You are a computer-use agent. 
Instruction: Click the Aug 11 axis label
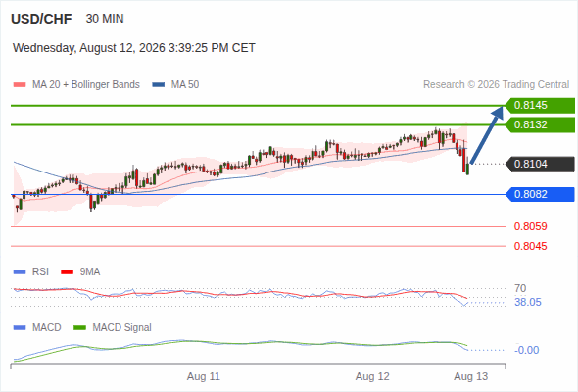204,377
